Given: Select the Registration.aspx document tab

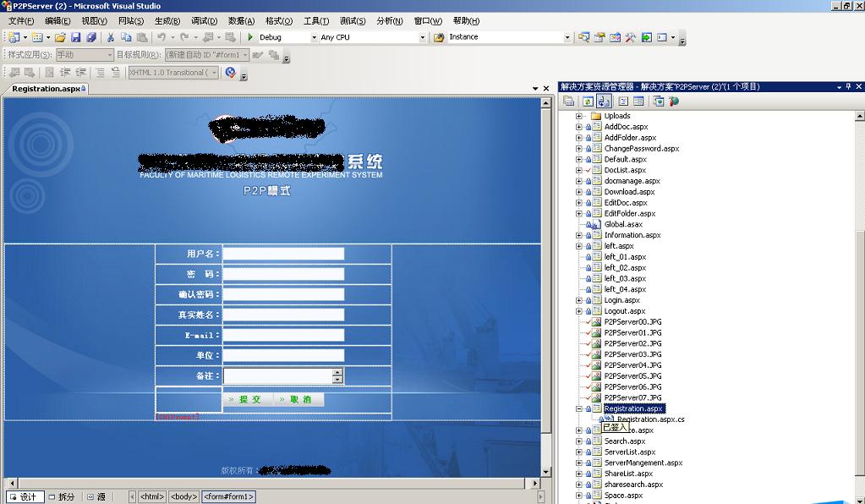Looking at the screenshot, I should [48, 89].
